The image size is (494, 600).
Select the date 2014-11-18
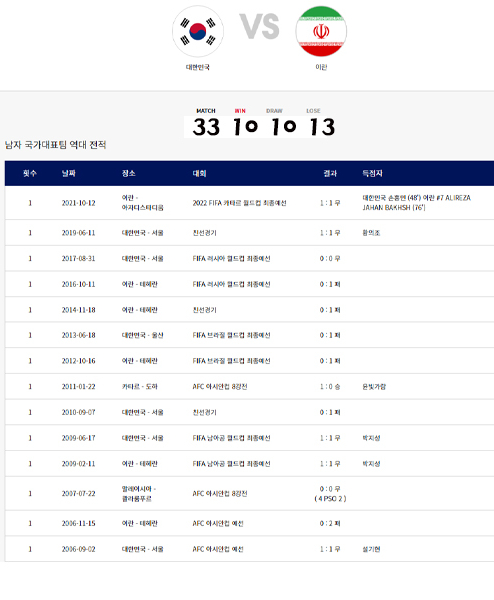(78, 310)
